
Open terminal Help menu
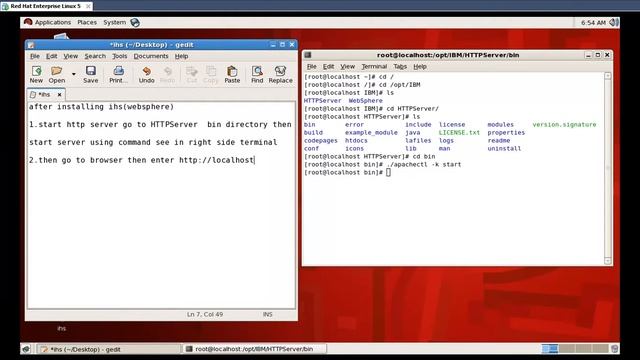420,66
